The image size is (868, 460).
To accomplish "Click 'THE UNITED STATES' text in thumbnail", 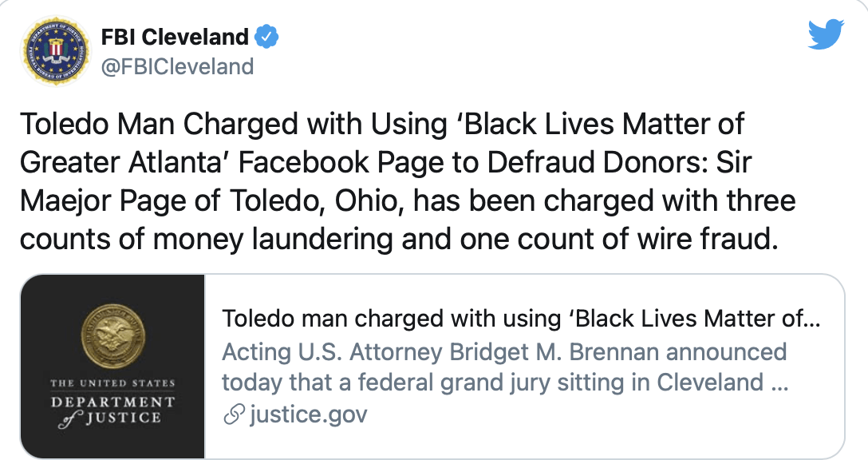I will pyautogui.click(x=112, y=383).
